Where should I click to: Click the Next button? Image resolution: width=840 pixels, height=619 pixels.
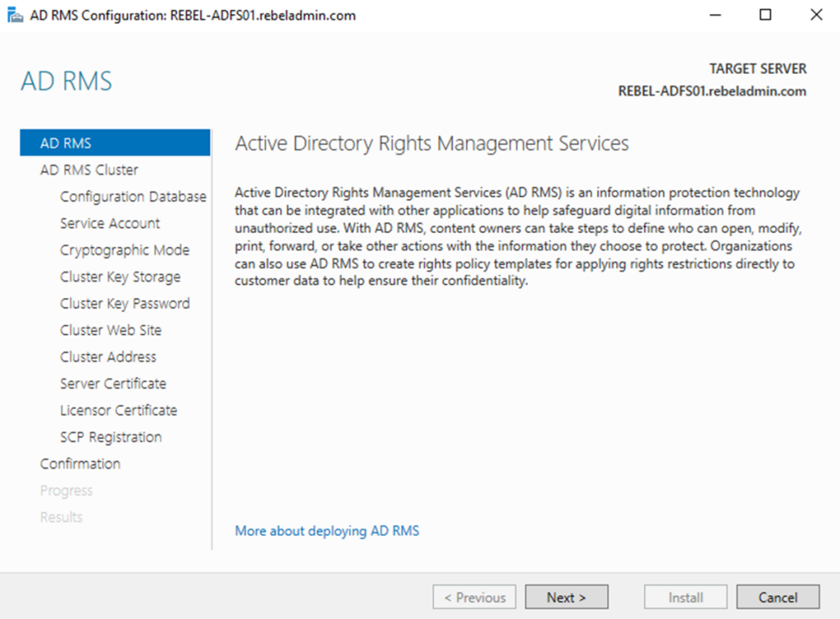tap(566, 597)
